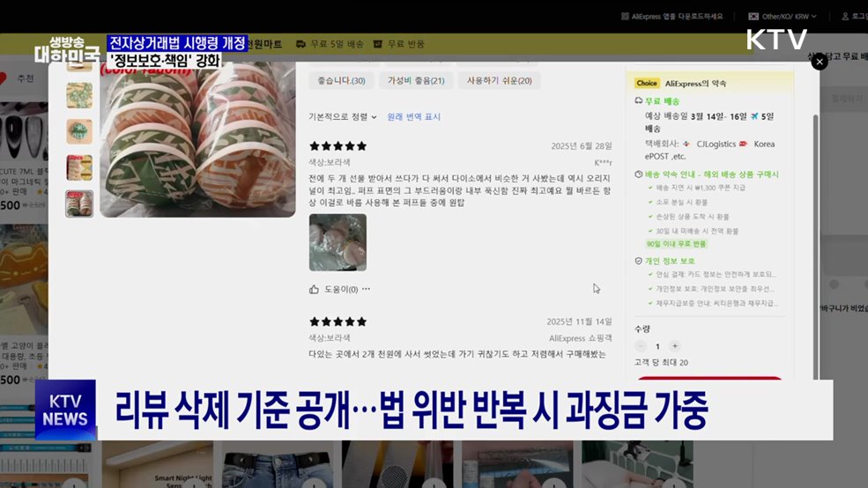Click the 90일 이내 무료 반품 green label

[677, 244]
